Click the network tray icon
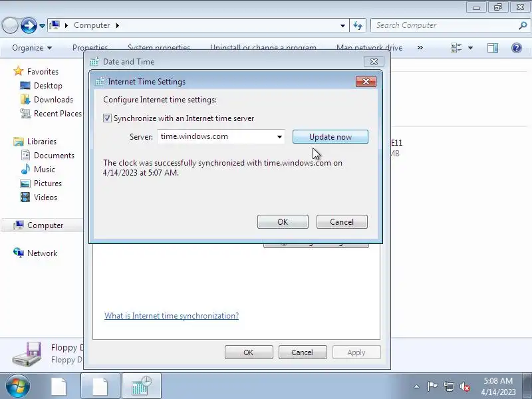This screenshot has width=532, height=399. pos(449,386)
